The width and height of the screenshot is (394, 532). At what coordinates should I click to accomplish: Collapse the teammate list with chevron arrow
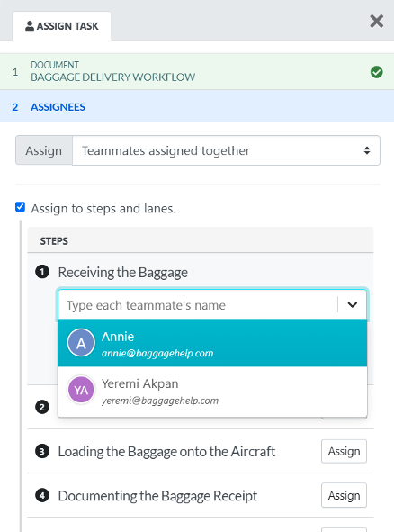point(353,304)
